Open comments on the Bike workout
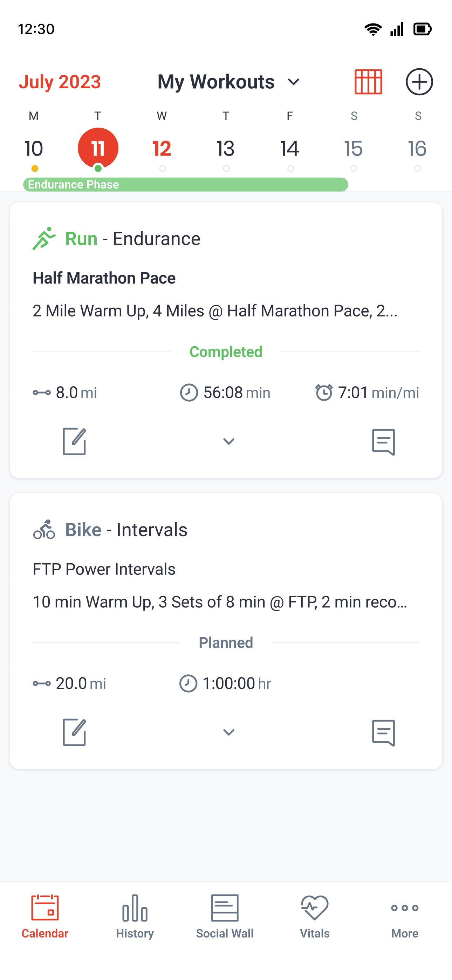The height and width of the screenshot is (980, 452). click(383, 733)
